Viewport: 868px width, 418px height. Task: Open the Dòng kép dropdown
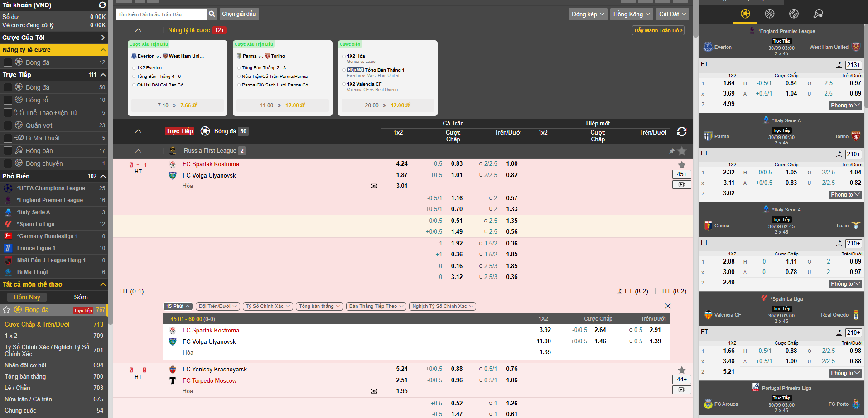[x=588, y=14]
